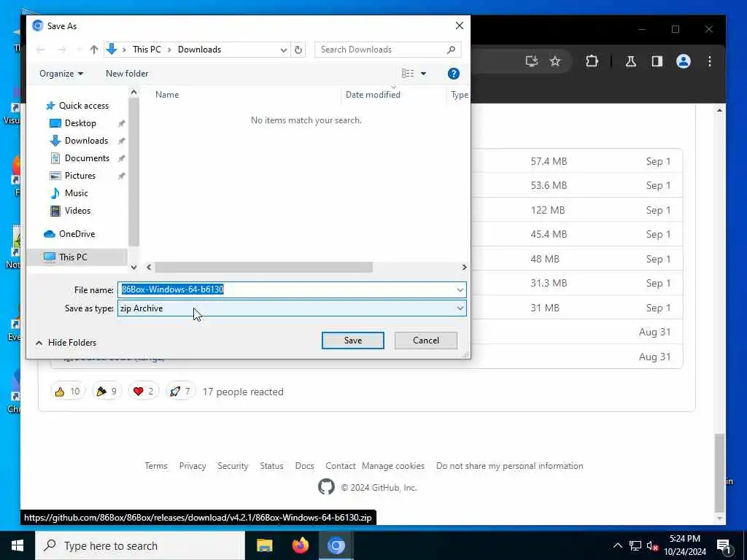747x560 pixels.
Task: Open Windows Start menu
Action: pyautogui.click(x=18, y=545)
